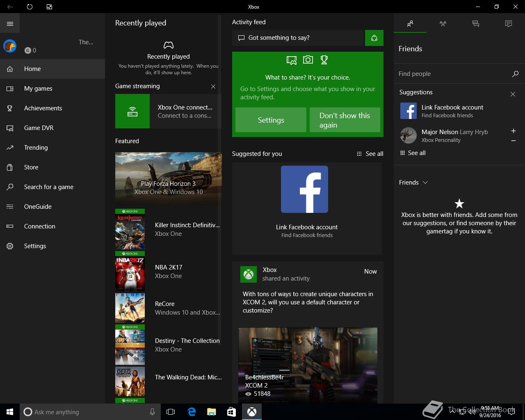Click the Gamerscore G icon
Viewport: 525px width, 420px height.
pyautogui.click(x=28, y=50)
